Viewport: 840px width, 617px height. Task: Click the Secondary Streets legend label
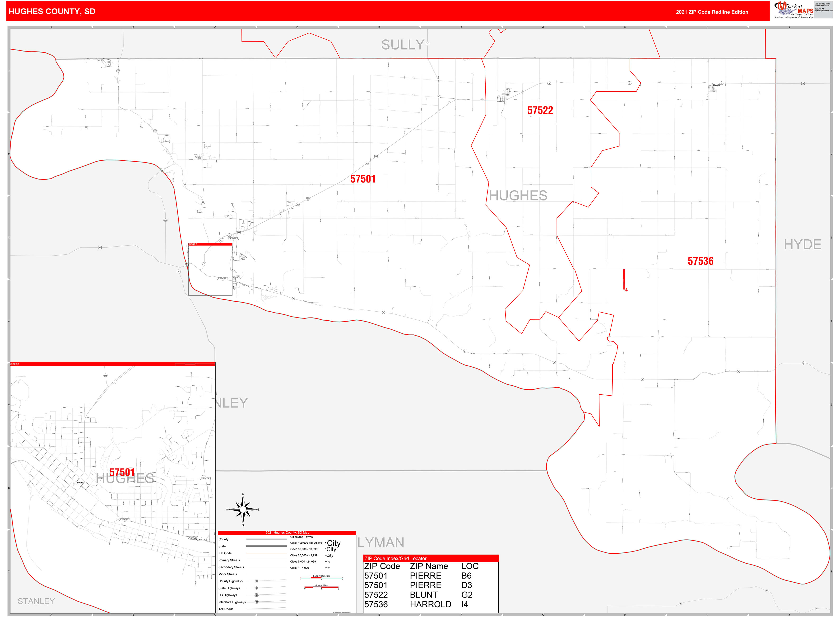[x=231, y=567]
